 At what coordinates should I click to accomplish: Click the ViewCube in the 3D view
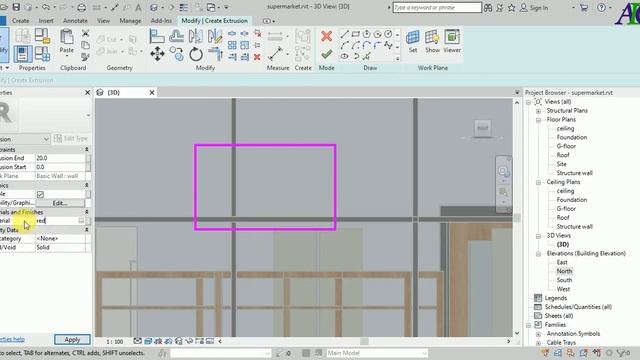point(482,129)
